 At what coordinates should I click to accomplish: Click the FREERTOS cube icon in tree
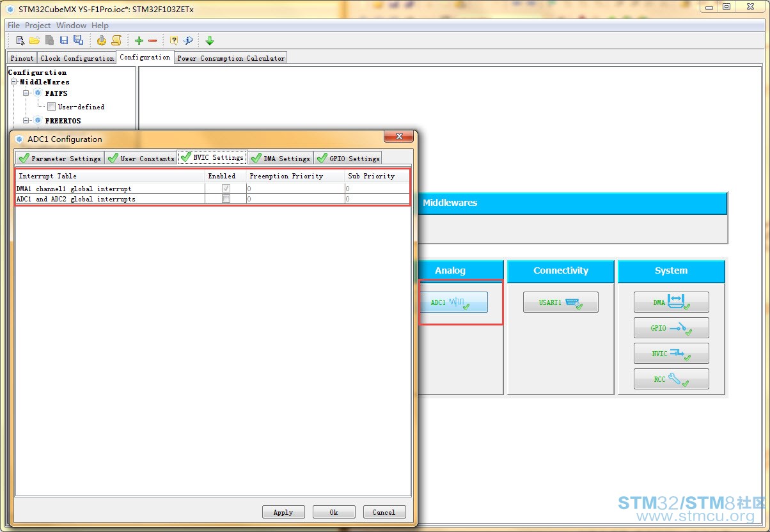(x=38, y=120)
